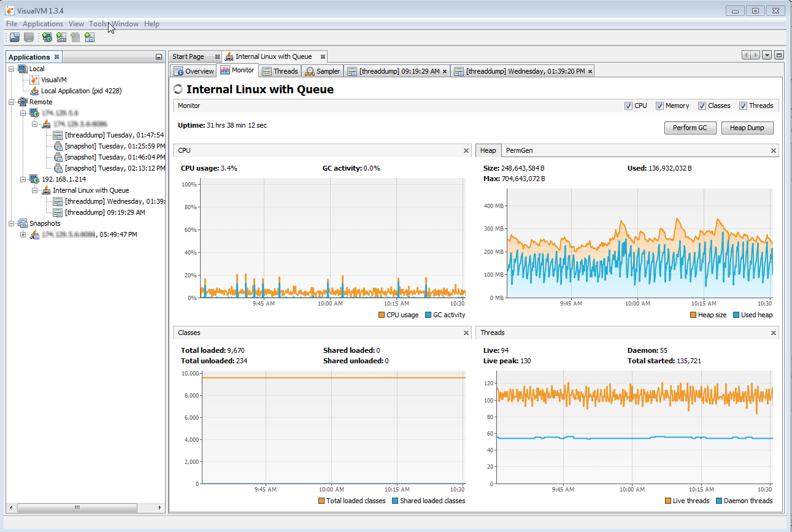Click the orange CPU usage legend swatch
Viewport: 792px width, 532px height.
(382, 315)
